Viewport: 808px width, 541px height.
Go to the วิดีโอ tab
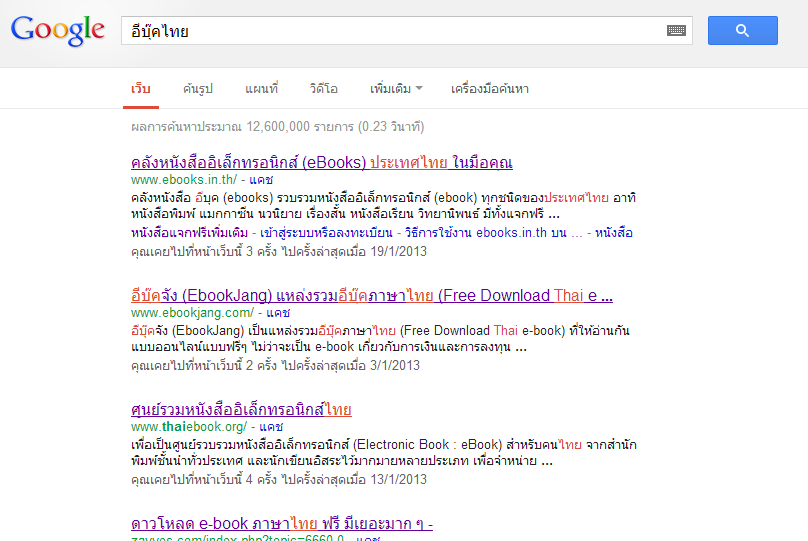click(324, 89)
